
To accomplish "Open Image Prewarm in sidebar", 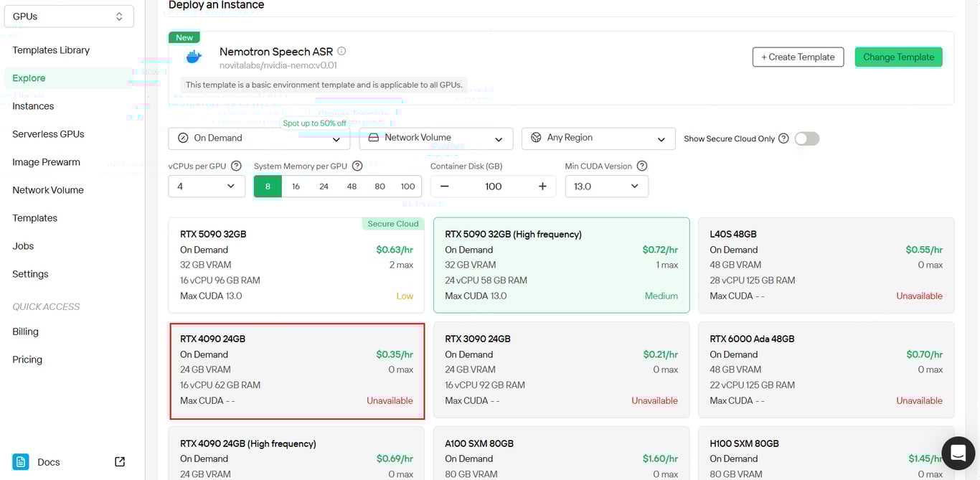I will pyautogui.click(x=46, y=162).
